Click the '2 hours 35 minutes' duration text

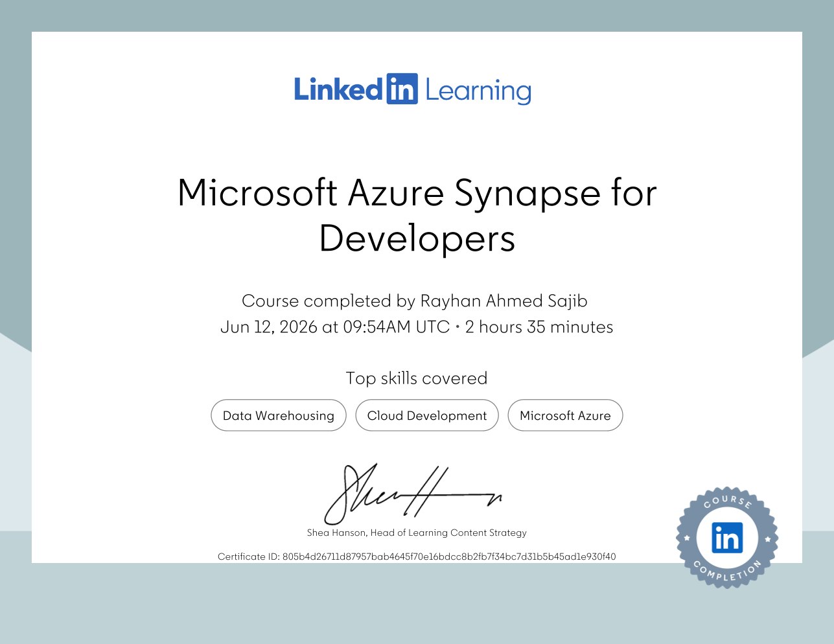[x=539, y=327]
